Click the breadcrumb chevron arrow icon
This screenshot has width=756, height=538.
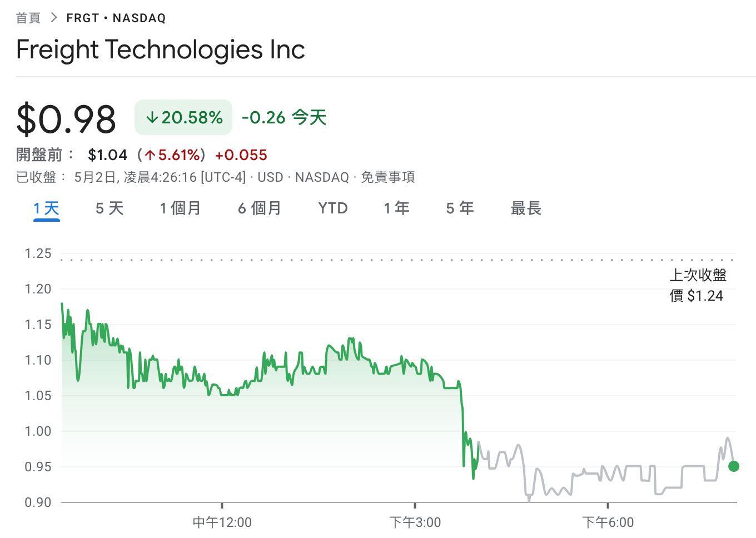pyautogui.click(x=54, y=18)
